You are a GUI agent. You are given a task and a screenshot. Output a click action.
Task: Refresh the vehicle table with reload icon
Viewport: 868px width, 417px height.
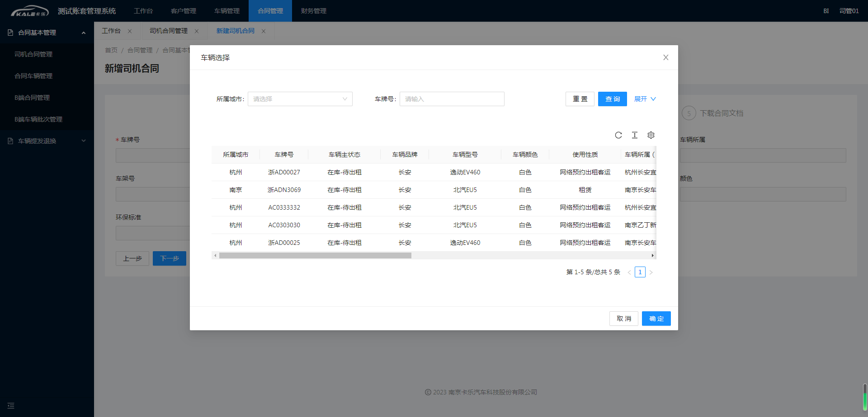tap(618, 135)
